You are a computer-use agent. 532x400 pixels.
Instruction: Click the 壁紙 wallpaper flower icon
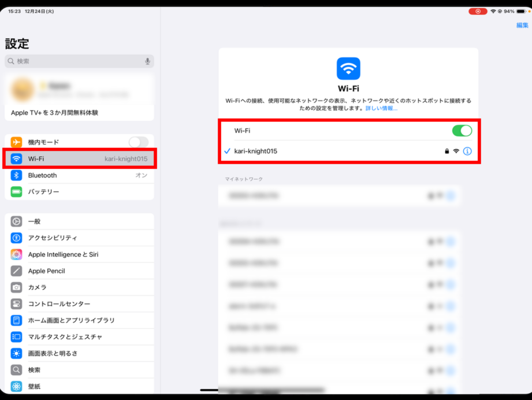pos(16,387)
